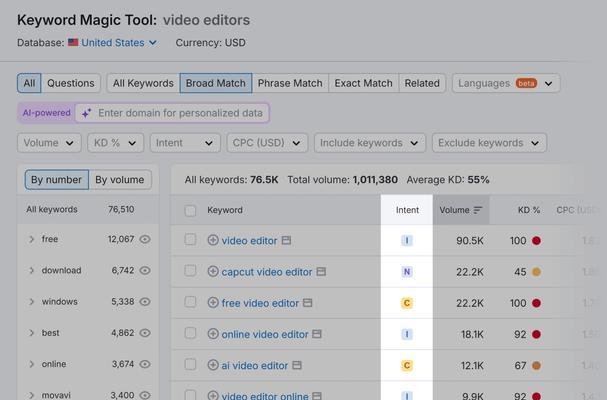607x400 pixels.
Task: Open SERP icon next to 'capcut video editor'
Action: (321, 271)
